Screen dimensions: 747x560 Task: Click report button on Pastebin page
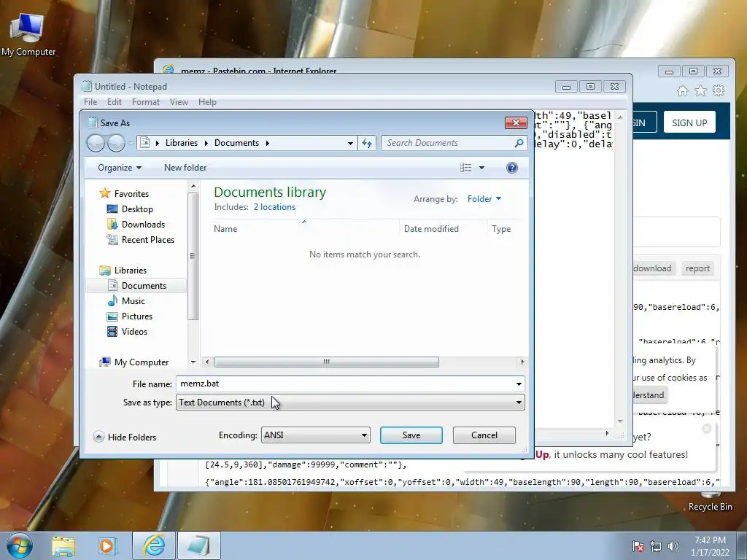pyautogui.click(x=697, y=268)
